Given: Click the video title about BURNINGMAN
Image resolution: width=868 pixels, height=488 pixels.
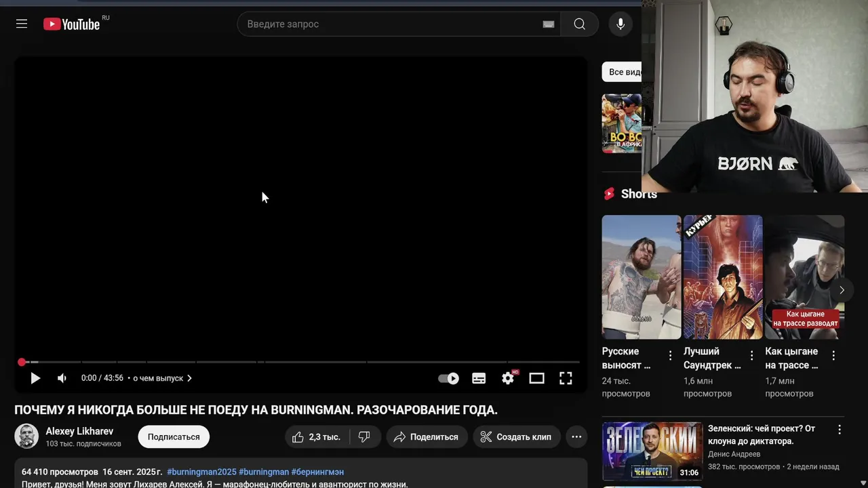Looking at the screenshot, I should click(x=256, y=410).
